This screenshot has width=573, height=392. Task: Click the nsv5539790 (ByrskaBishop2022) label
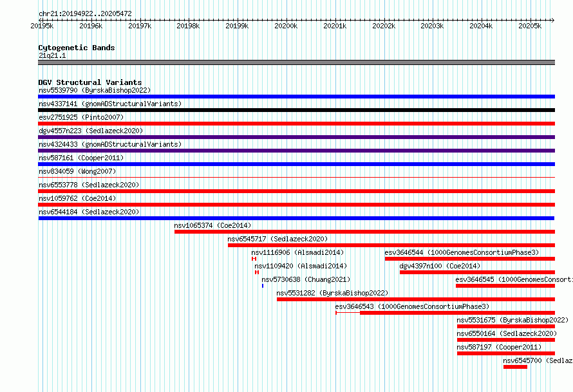coord(95,90)
